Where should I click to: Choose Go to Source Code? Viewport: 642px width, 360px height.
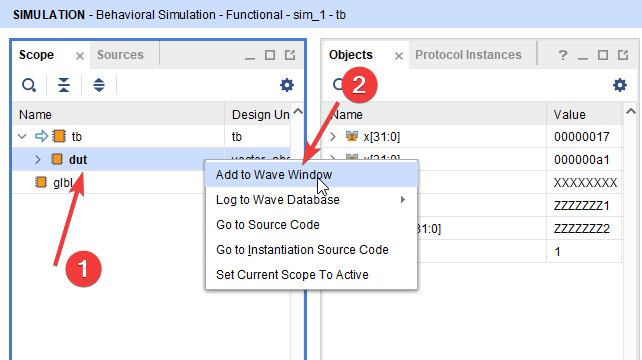[312, 224]
